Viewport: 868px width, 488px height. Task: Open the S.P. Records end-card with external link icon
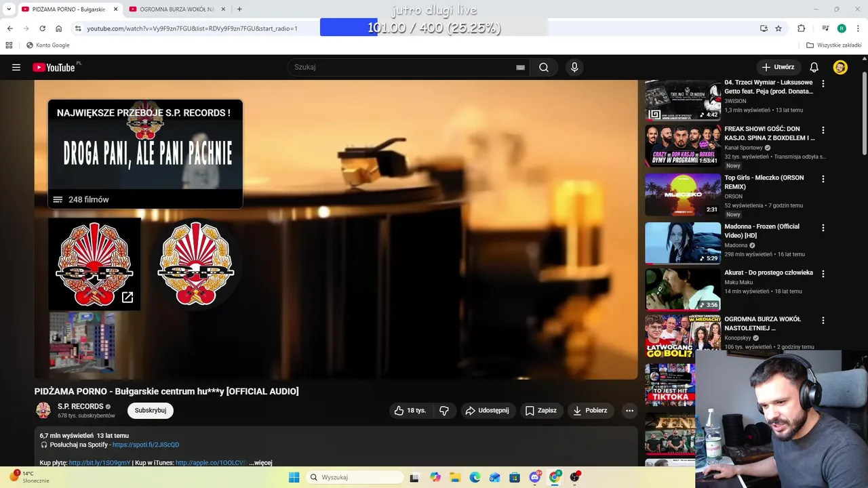click(x=94, y=264)
